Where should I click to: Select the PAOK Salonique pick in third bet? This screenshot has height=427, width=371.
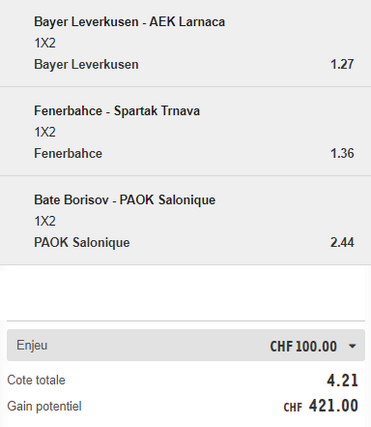(82, 242)
